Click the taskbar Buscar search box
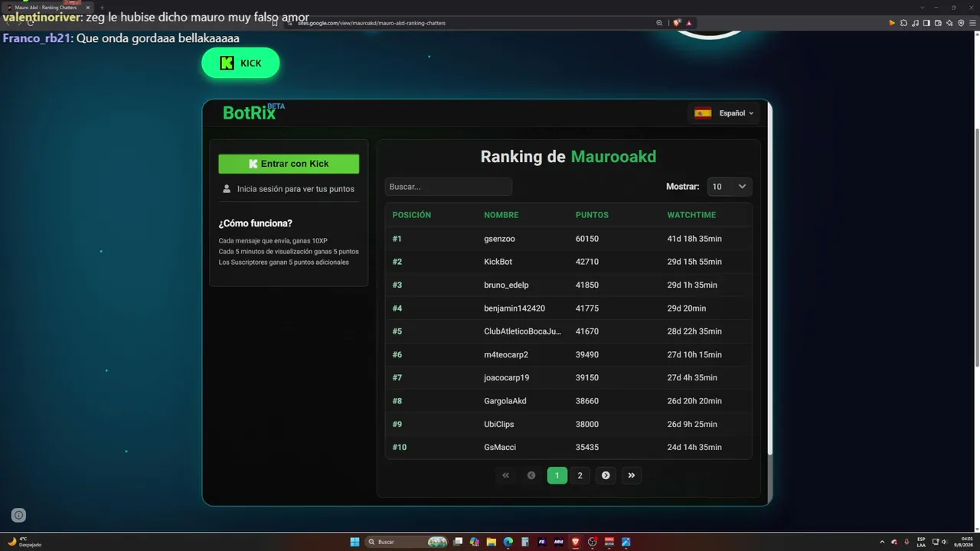Image resolution: width=980 pixels, height=551 pixels. (406, 542)
